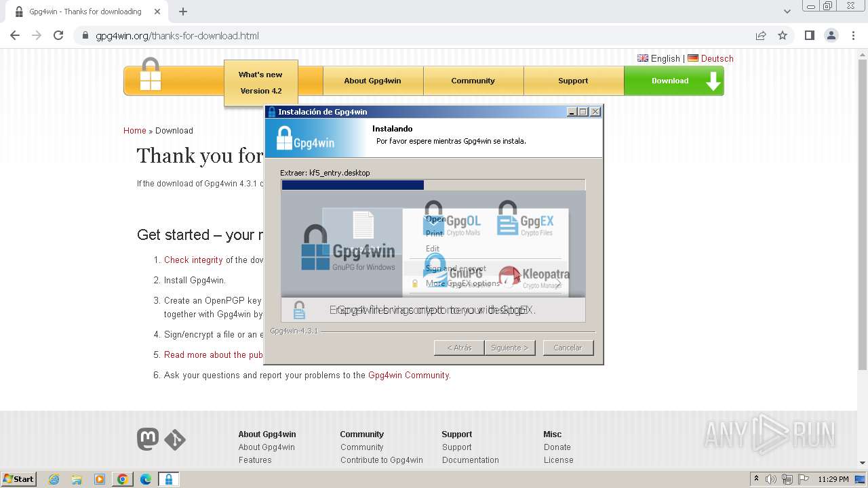Click the URL address bar field
Screen dimensions: 868x488
pos(414,36)
